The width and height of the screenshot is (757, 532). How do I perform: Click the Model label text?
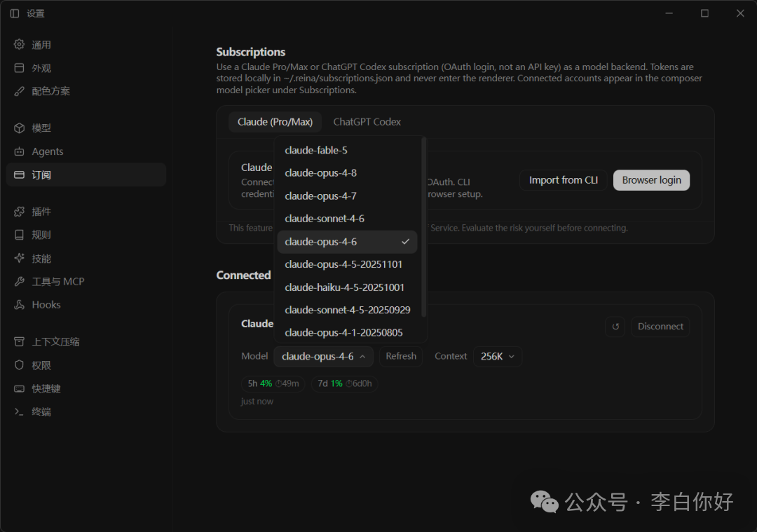[254, 356]
